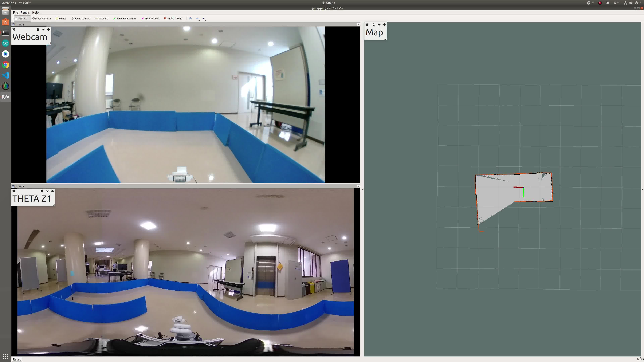Image resolution: width=644 pixels, height=362 pixels.
Task: Toggle lock on Webcam label overlay
Action: pyautogui.click(x=38, y=29)
